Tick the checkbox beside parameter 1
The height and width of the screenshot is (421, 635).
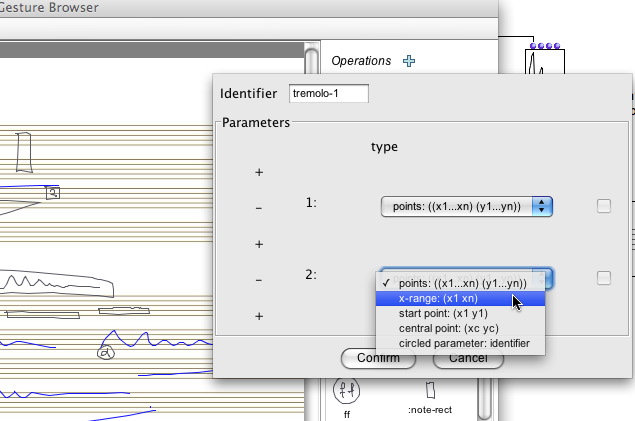(x=604, y=206)
